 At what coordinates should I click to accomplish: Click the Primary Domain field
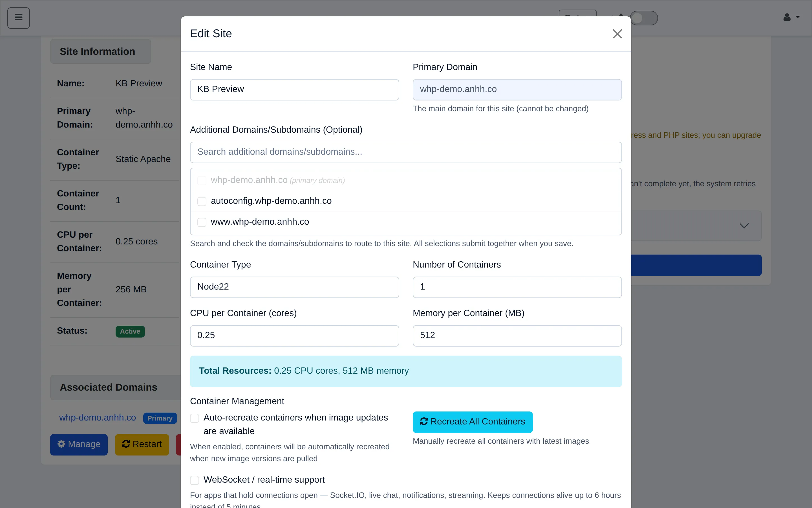(x=517, y=89)
